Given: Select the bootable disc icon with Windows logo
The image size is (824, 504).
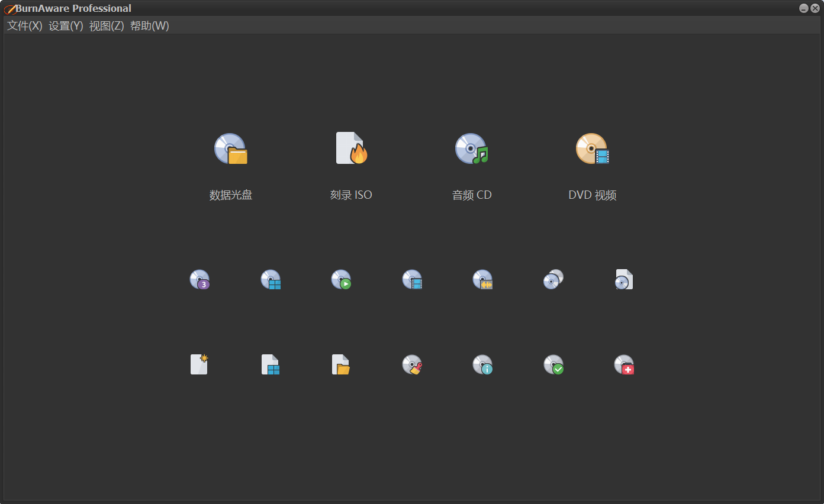Looking at the screenshot, I should (x=271, y=279).
